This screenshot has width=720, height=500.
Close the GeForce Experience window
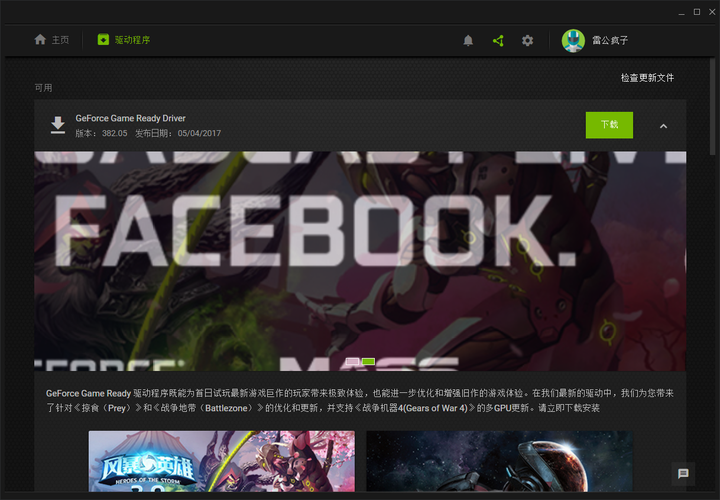712,12
